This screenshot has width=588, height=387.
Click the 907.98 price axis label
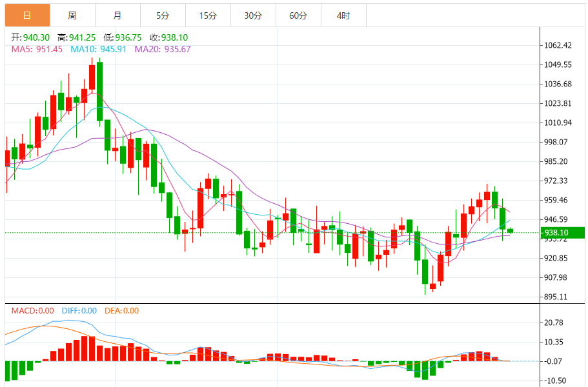[556, 277]
